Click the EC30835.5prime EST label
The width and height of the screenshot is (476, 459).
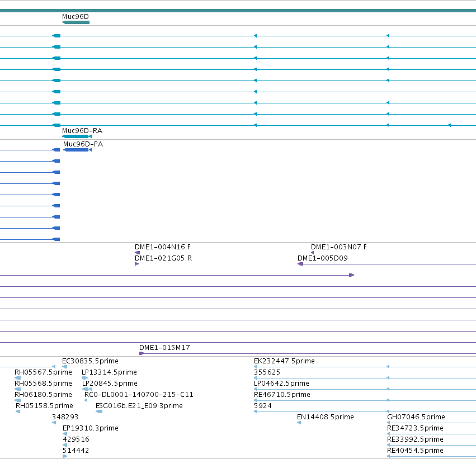pyautogui.click(x=90, y=361)
